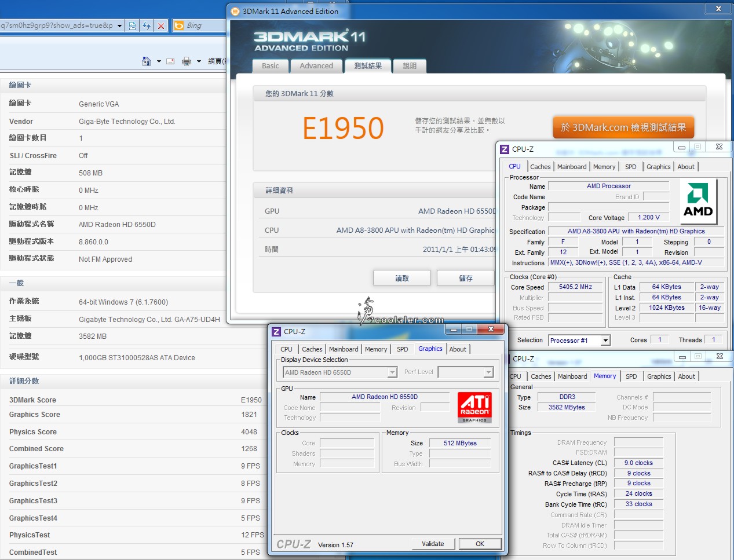Click the Core Voltage value 1.200 V
The width and height of the screenshot is (734, 560).
pyautogui.click(x=649, y=218)
